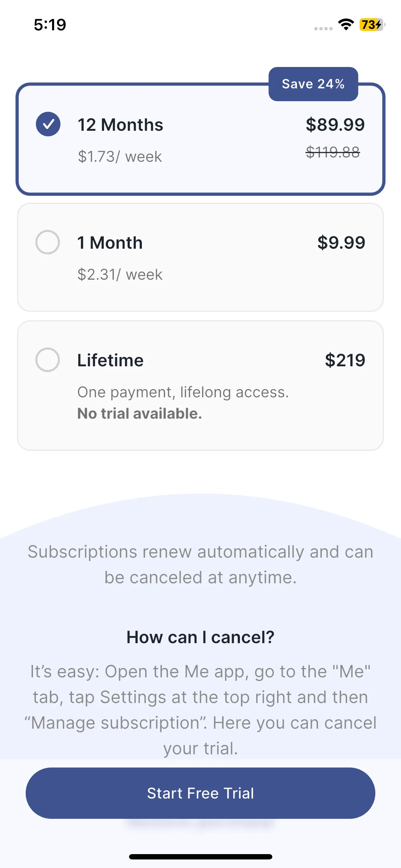Viewport: 401px width, 868px height.
Task: Choose the Lifetime plan radio button
Action: (47, 360)
